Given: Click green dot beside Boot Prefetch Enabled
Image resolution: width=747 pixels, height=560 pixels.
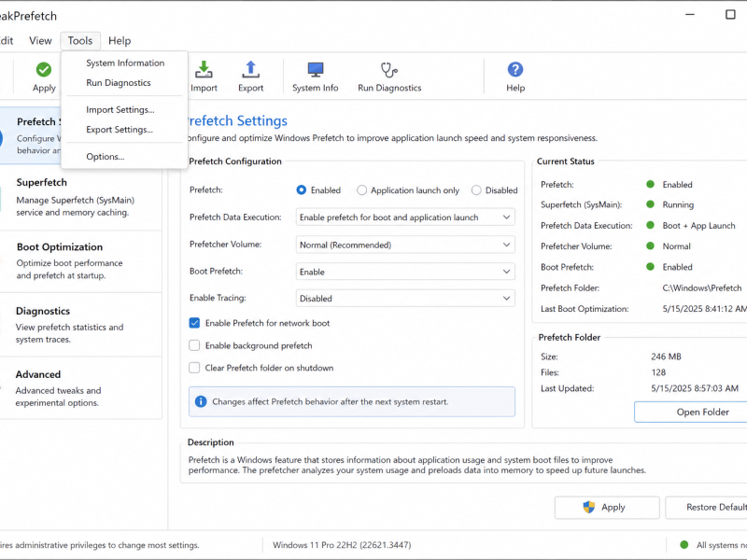Looking at the screenshot, I should pos(650,267).
